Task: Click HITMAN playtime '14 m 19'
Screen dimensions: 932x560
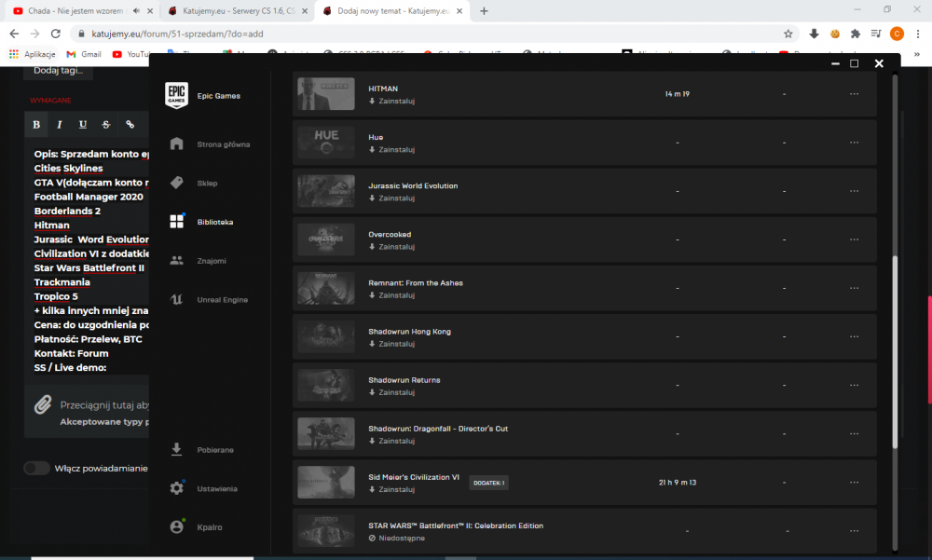Action: 677,94
